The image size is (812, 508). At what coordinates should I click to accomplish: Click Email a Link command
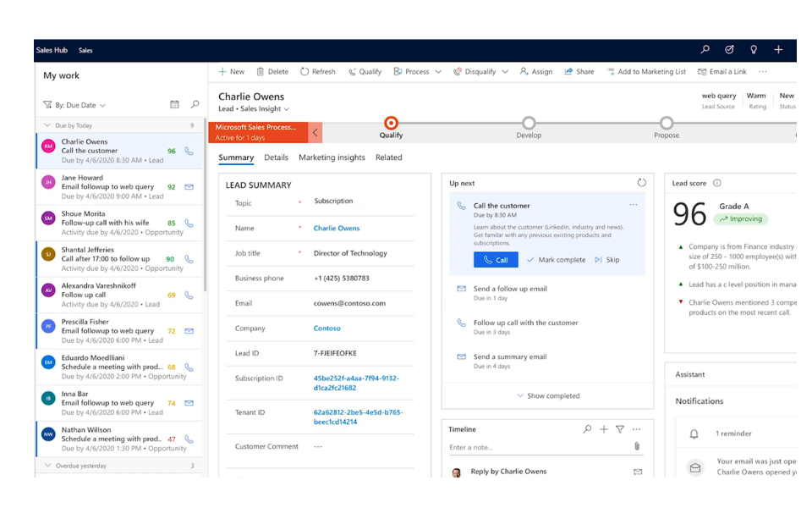click(x=721, y=71)
